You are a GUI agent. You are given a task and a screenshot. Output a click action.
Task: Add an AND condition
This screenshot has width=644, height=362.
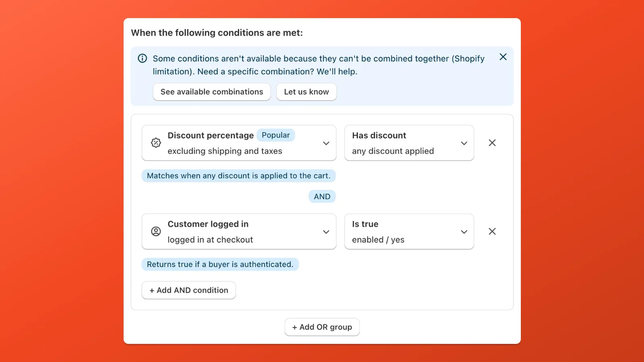coord(188,290)
